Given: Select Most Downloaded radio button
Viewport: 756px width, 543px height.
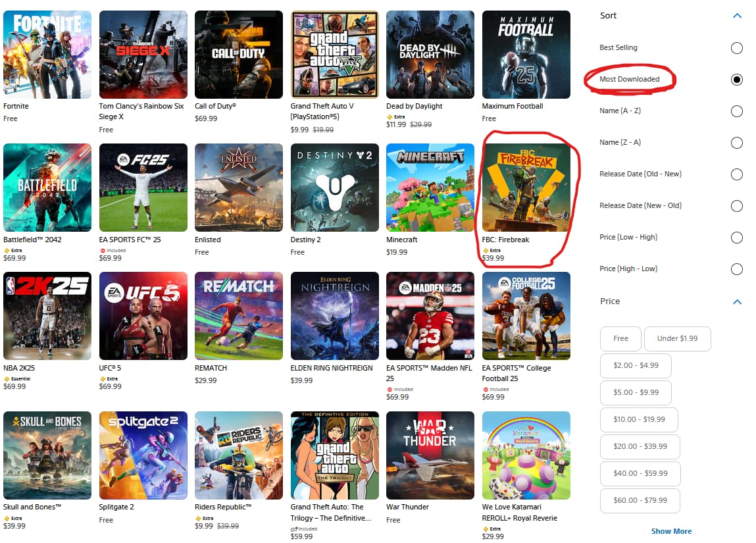Looking at the screenshot, I should pyautogui.click(x=736, y=80).
